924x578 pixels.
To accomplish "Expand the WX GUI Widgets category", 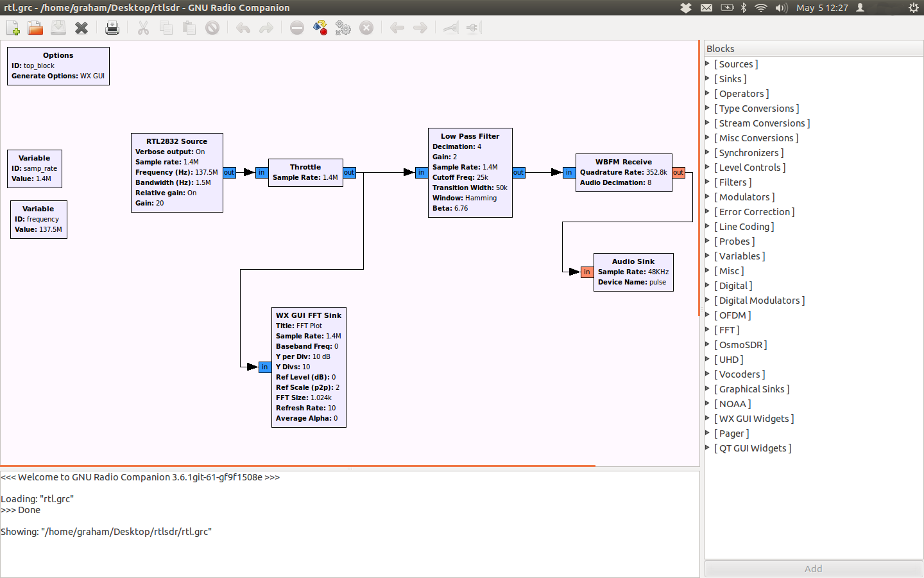I will 707,418.
